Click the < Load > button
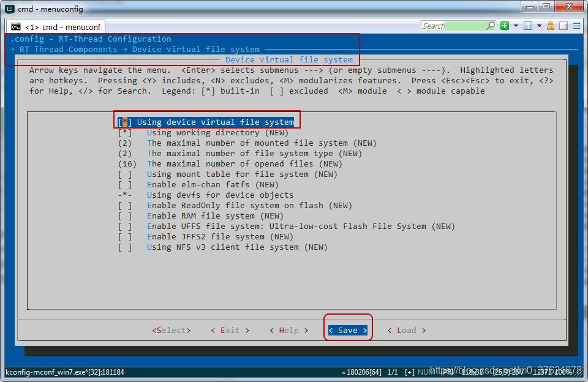Viewport: 588px width, 382px height. (407, 330)
